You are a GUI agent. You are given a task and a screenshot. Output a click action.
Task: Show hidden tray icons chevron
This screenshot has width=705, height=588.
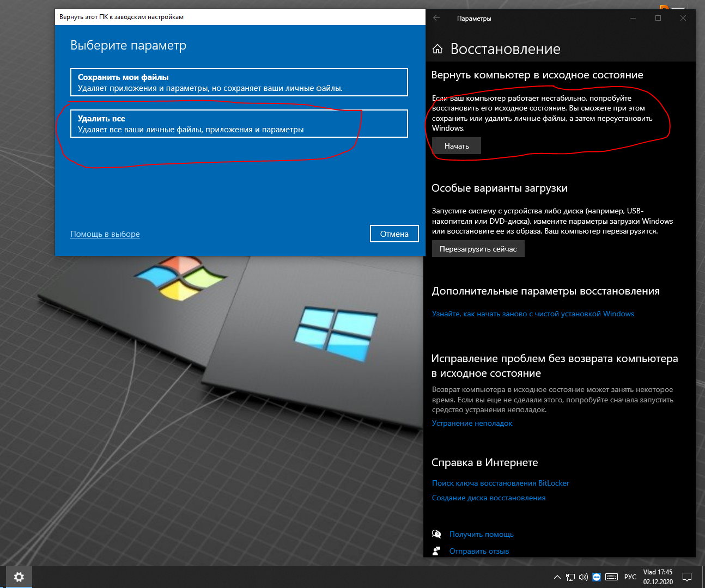click(557, 577)
